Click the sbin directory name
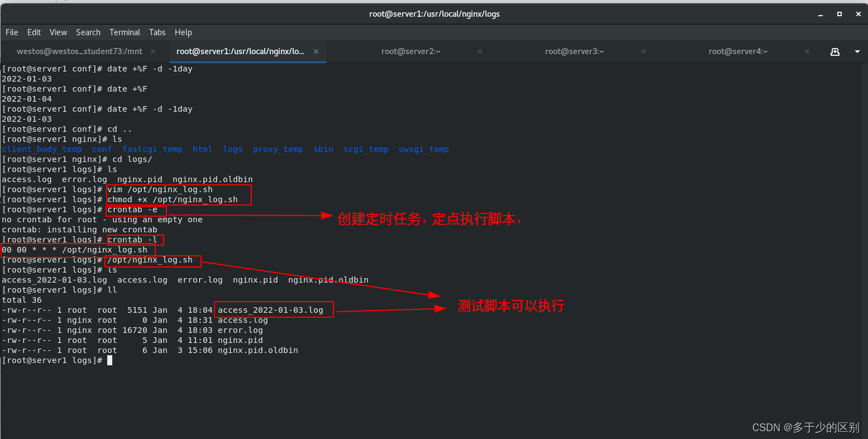The image size is (868, 439). click(323, 149)
